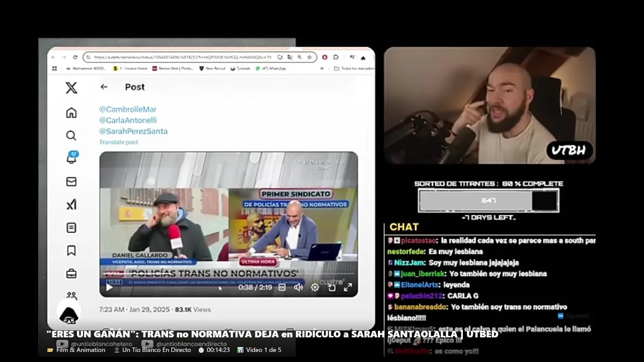The image size is (644, 362).
Task: Expand the bookmarks overflow chevron
Action: coord(322,68)
